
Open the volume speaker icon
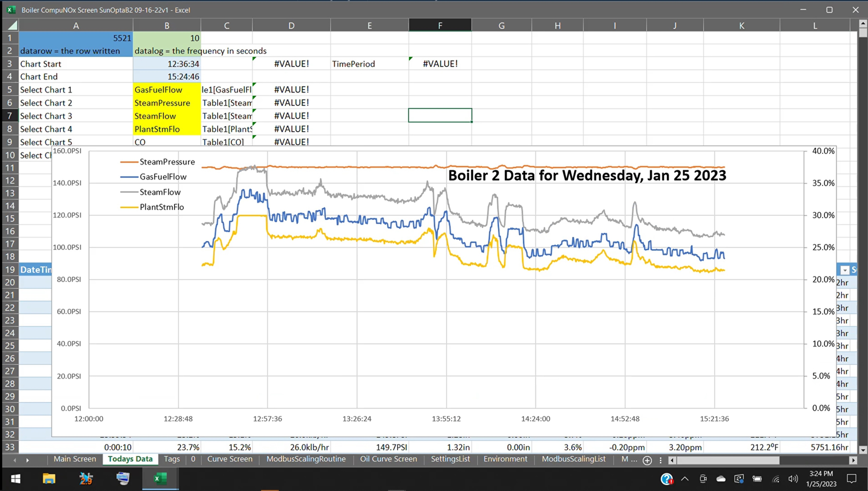(793, 479)
